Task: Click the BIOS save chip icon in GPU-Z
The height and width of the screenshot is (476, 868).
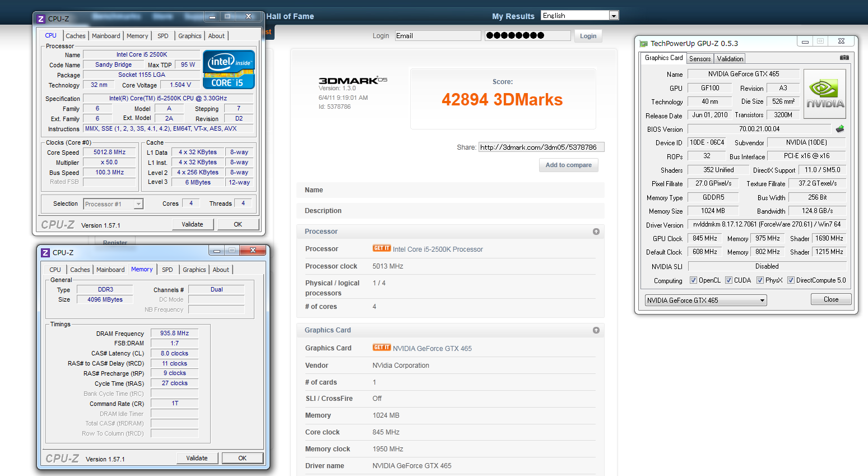Action: (x=839, y=129)
